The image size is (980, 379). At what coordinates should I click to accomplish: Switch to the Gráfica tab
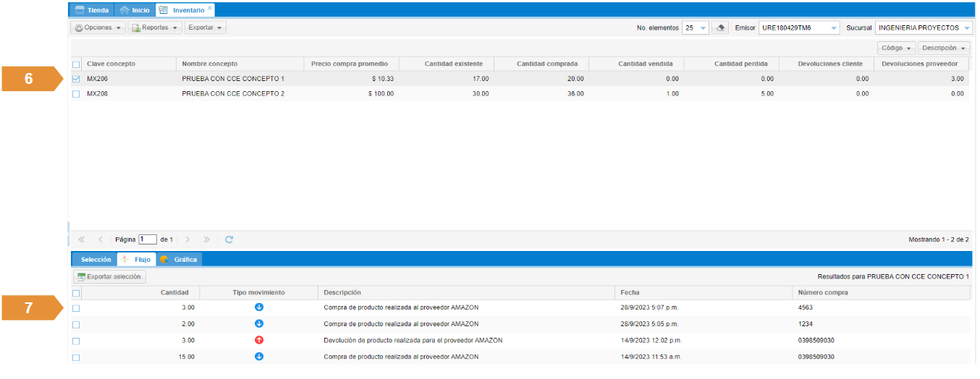tap(179, 259)
